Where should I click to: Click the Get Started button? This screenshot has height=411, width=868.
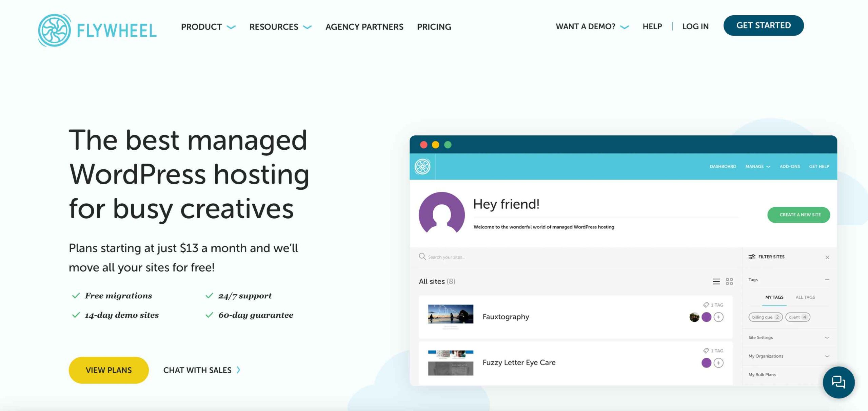click(764, 25)
